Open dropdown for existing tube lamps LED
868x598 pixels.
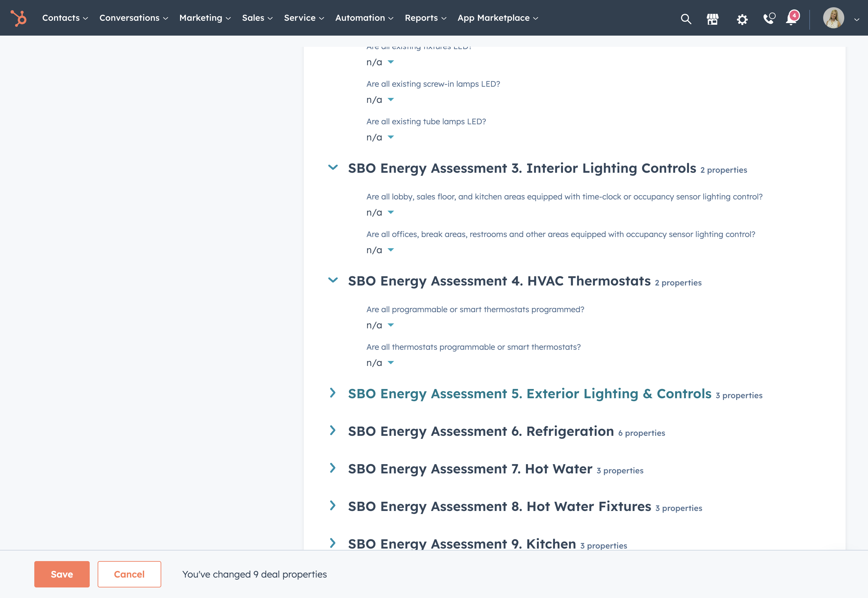(380, 137)
